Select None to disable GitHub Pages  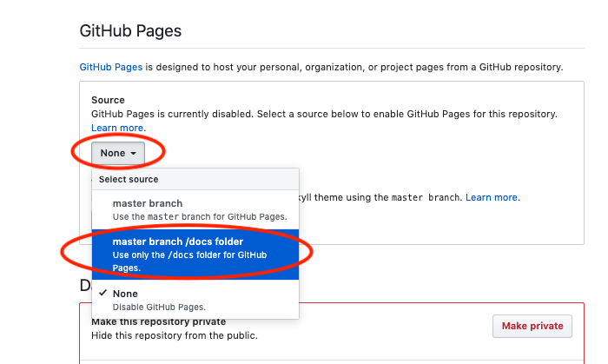click(195, 300)
